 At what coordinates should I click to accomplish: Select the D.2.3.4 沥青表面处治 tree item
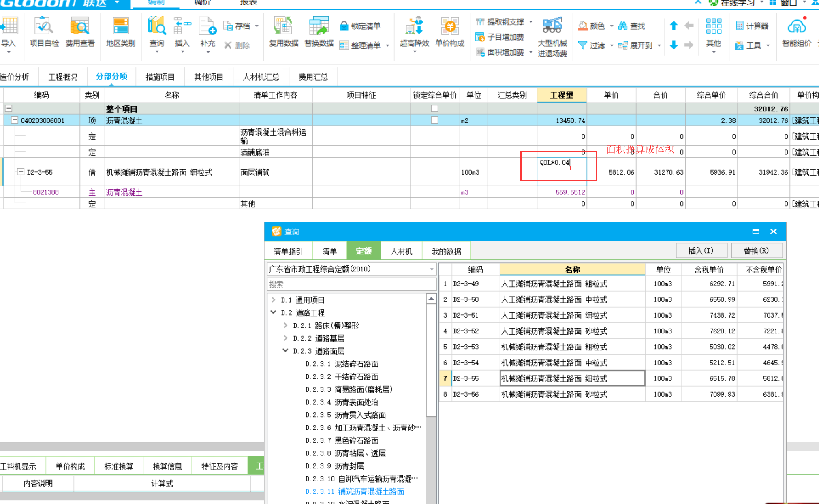pos(342,402)
